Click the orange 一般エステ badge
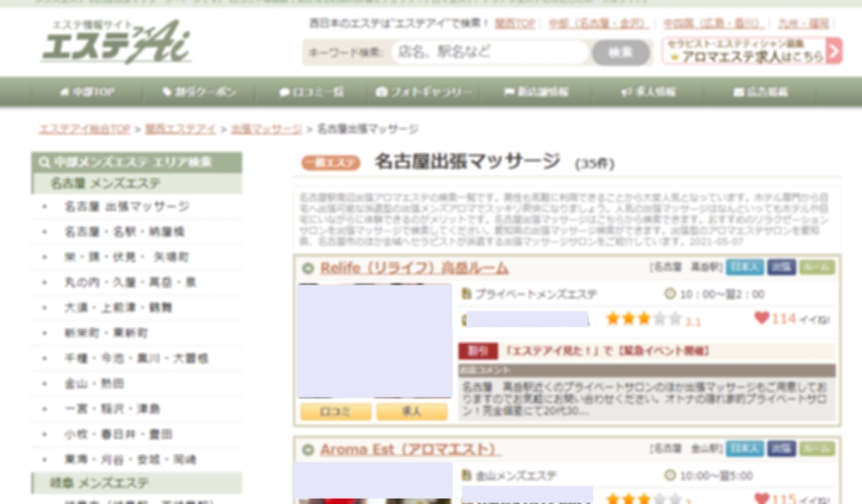Image resolution: width=862 pixels, height=504 pixels. (x=330, y=163)
